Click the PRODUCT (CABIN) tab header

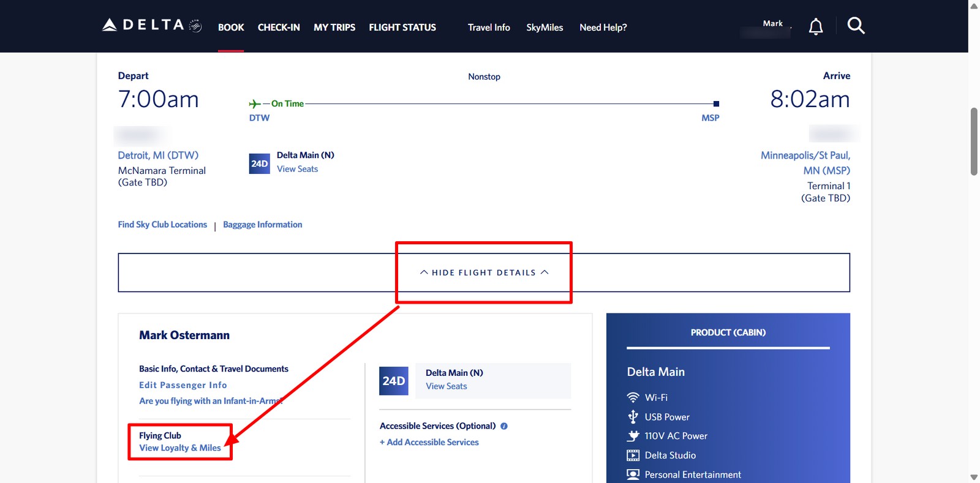(x=728, y=332)
